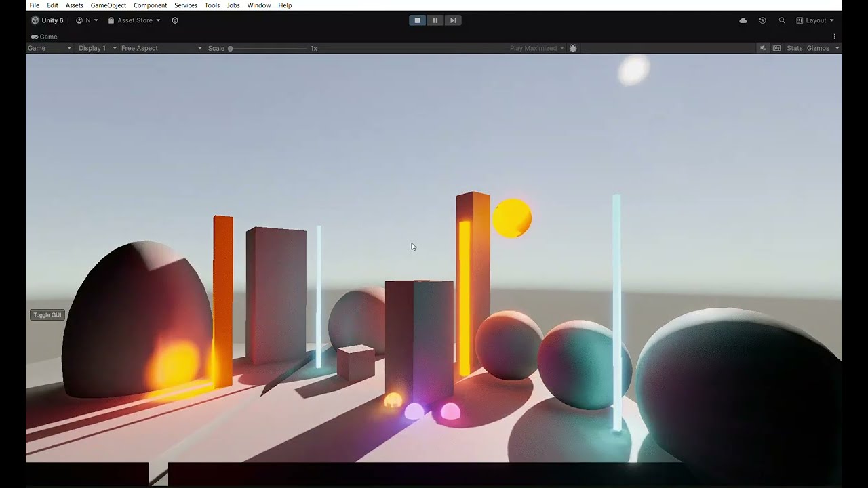Image resolution: width=868 pixels, height=488 pixels.
Task: Advance one frame with the step button
Action: point(453,20)
